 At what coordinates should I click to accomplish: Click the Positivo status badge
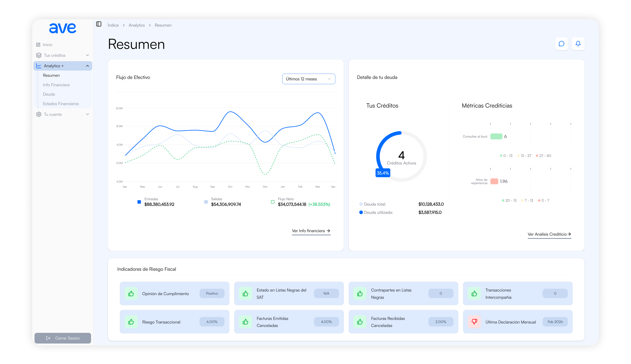point(212,293)
